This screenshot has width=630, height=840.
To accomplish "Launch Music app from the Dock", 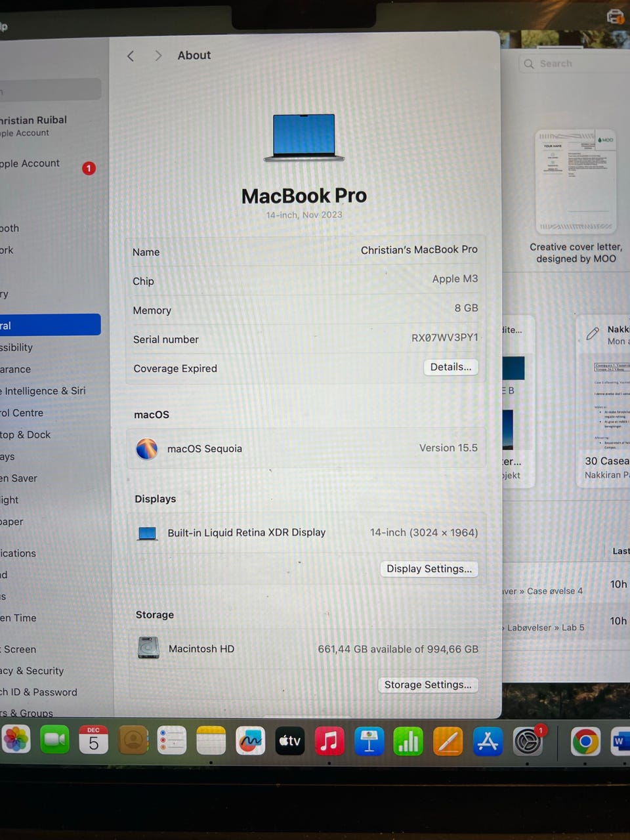I will [x=329, y=742].
